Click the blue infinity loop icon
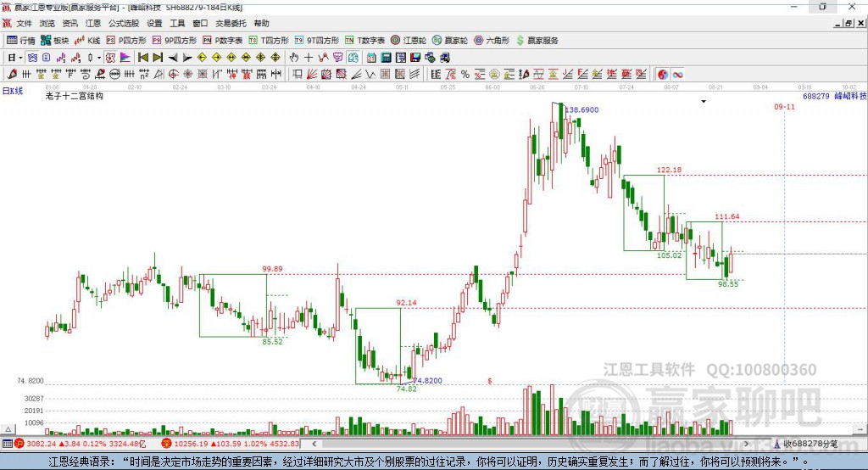 point(677,75)
